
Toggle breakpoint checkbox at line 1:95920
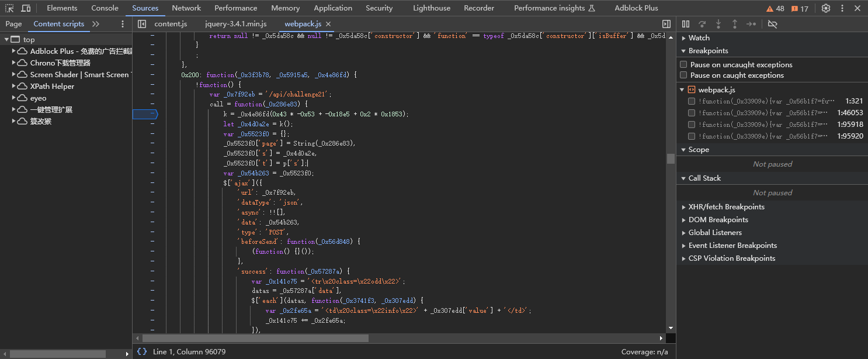[692, 136]
